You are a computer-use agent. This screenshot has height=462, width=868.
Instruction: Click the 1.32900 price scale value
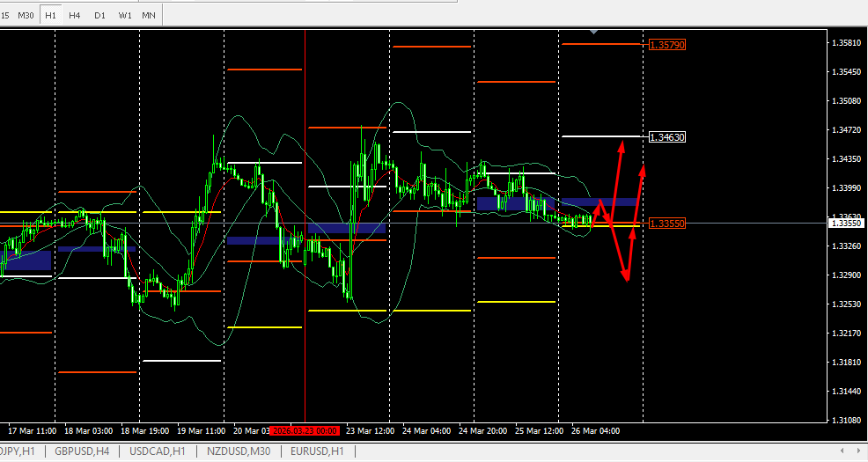pyautogui.click(x=847, y=275)
